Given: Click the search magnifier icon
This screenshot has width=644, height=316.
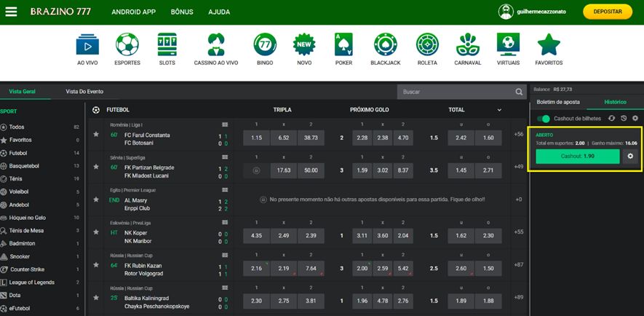Looking at the screenshot, I should tap(519, 92).
